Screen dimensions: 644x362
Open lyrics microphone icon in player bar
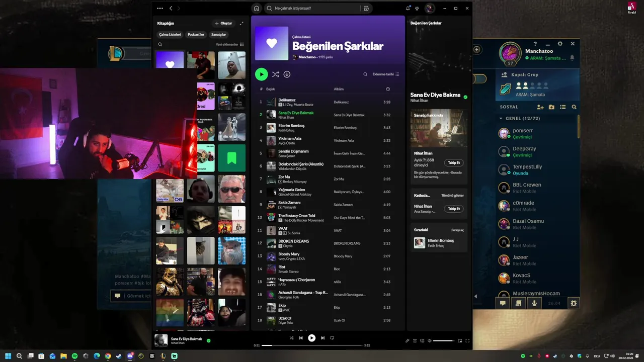(x=408, y=341)
